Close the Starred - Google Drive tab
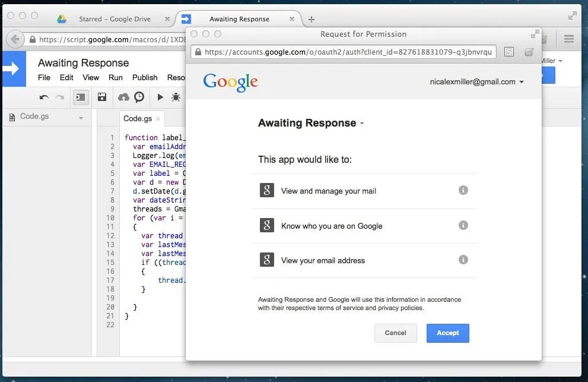The height and width of the screenshot is (382, 588). (x=167, y=19)
